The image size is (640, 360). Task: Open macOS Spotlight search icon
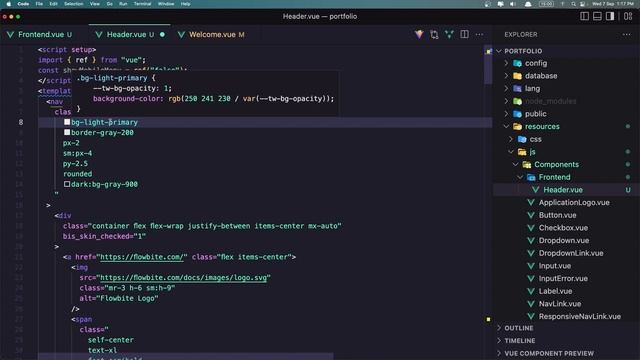click(573, 4)
